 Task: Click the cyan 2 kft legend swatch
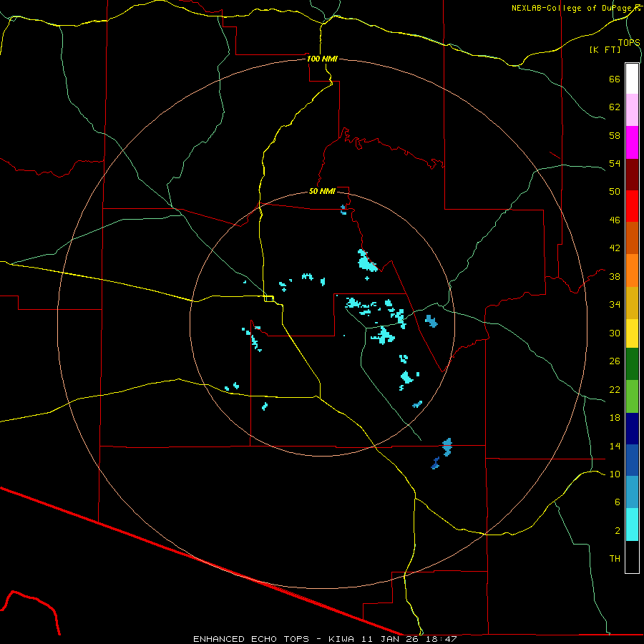click(632, 525)
